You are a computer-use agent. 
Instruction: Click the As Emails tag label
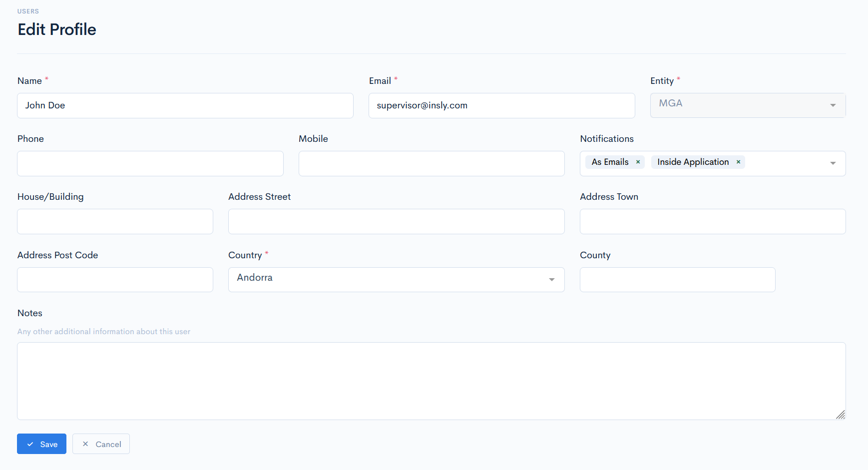tap(610, 162)
